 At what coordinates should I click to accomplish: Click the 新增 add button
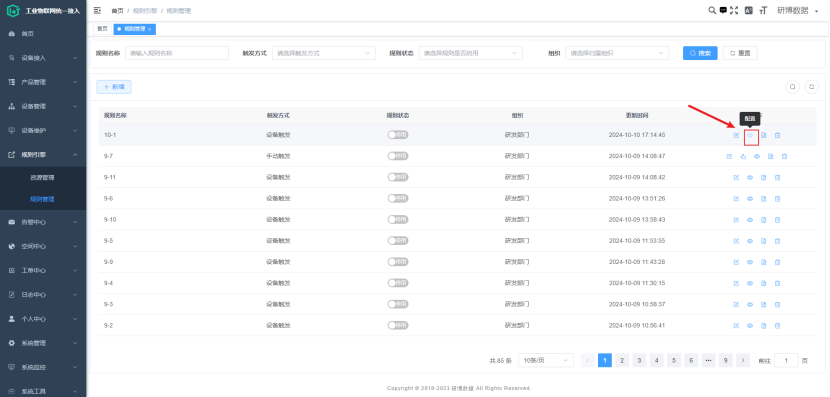(x=114, y=87)
